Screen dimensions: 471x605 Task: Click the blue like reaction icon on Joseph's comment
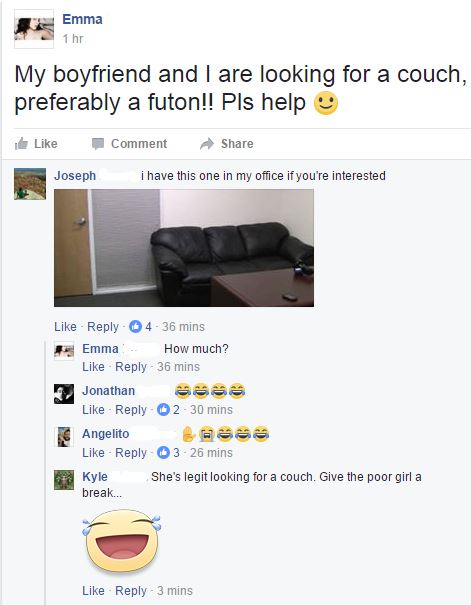[135, 326]
